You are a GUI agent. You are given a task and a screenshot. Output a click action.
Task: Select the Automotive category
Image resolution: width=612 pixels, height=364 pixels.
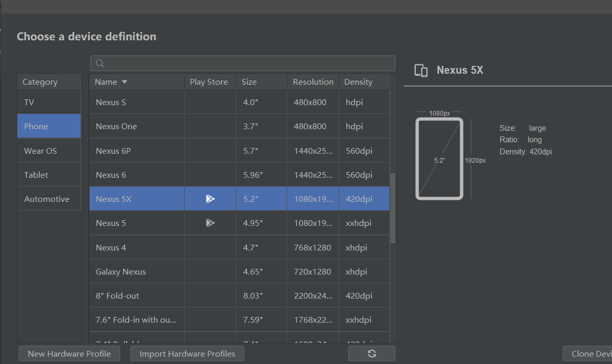pyautogui.click(x=49, y=199)
